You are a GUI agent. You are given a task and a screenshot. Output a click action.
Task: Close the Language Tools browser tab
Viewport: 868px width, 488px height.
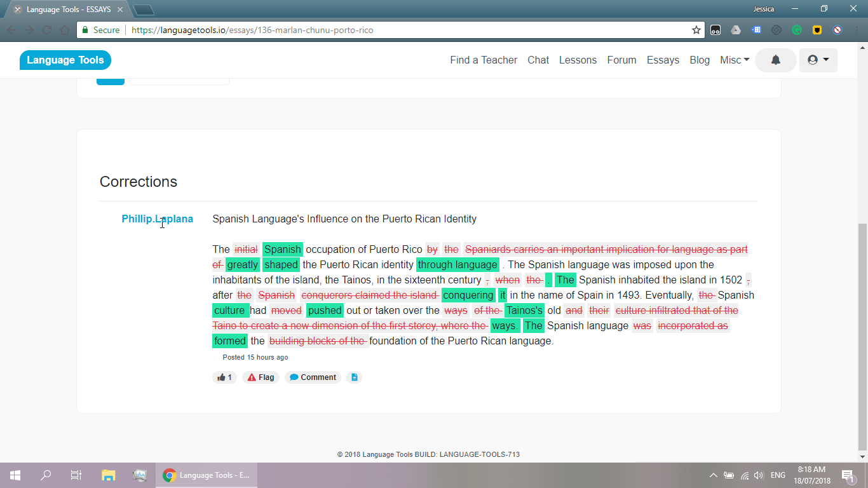[120, 10]
